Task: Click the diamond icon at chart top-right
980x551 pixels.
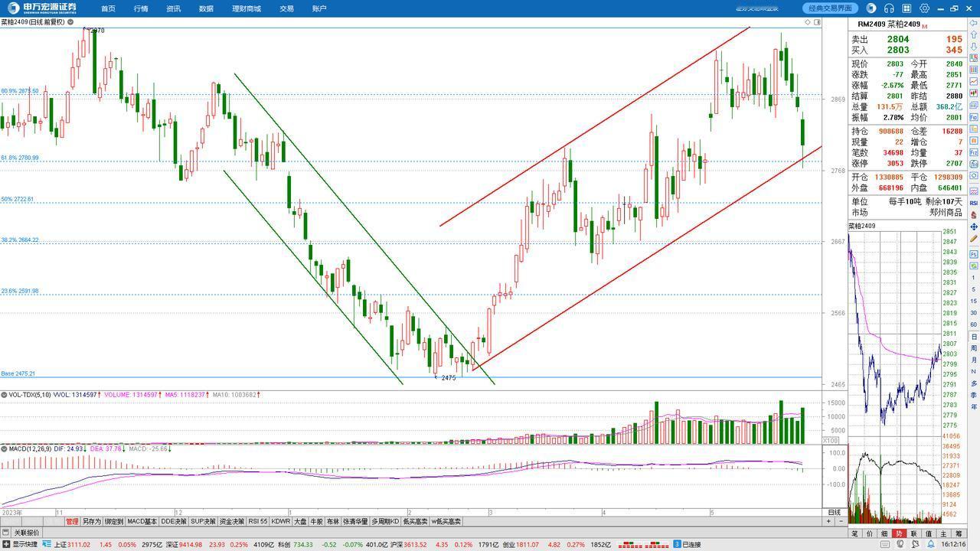Action: coord(808,22)
